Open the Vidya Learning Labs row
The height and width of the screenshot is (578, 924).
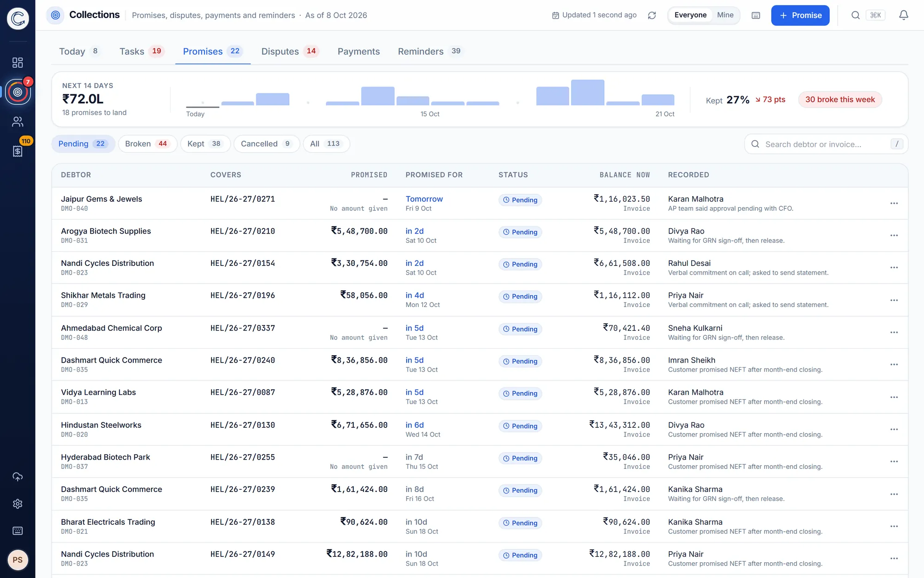coord(480,397)
